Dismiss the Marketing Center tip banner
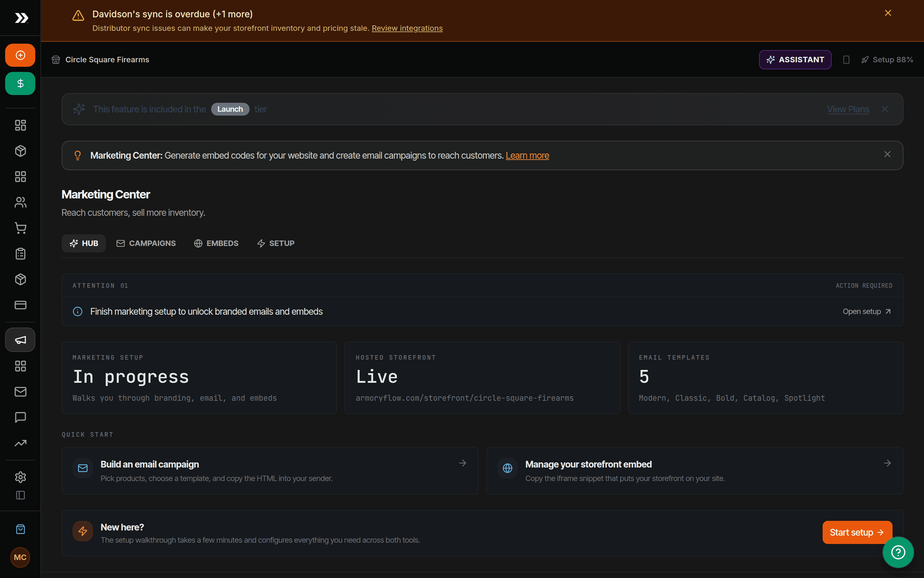Screen dimensions: 924x578 coord(887,154)
